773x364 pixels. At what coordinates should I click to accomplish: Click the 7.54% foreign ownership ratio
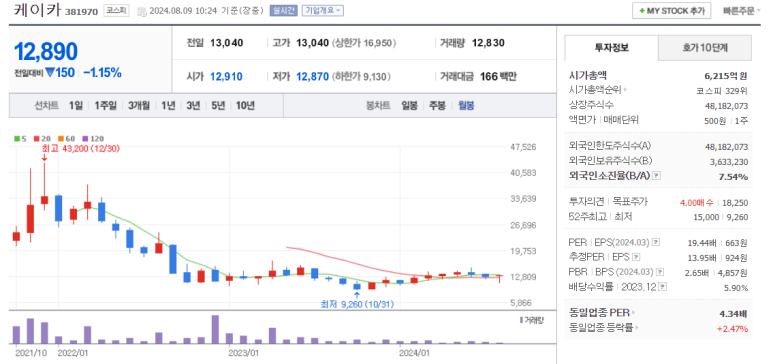point(734,177)
